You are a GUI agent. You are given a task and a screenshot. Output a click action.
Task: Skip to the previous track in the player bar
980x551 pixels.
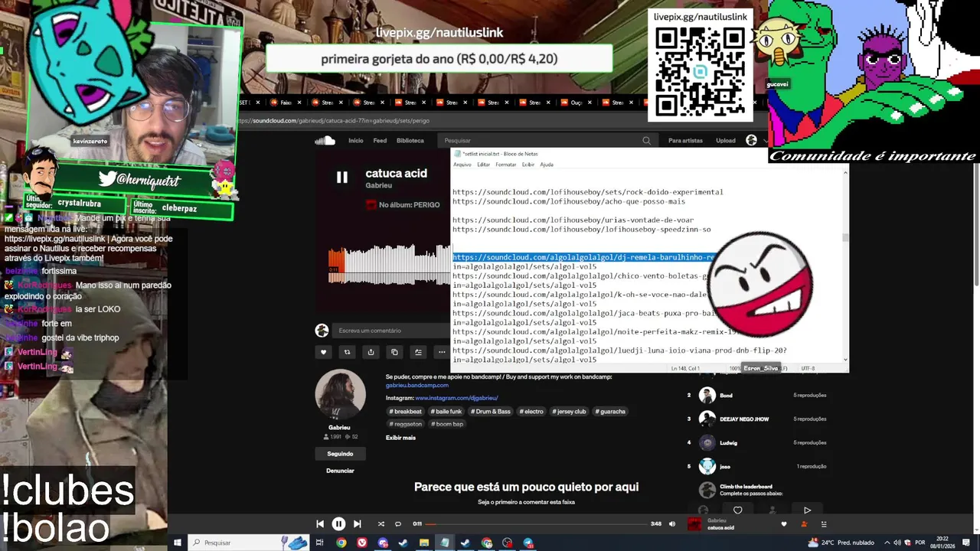coord(320,524)
